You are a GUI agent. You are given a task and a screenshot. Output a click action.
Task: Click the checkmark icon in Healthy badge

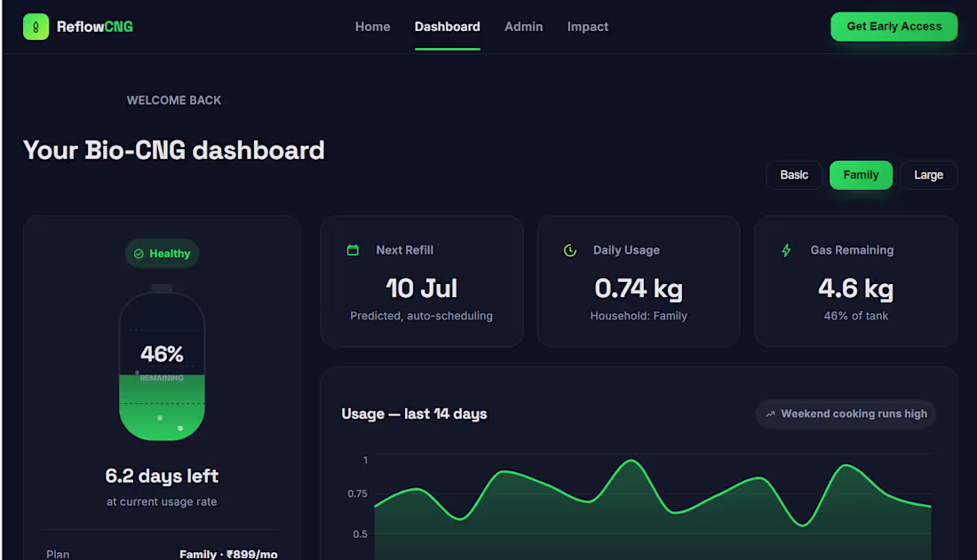(x=139, y=254)
